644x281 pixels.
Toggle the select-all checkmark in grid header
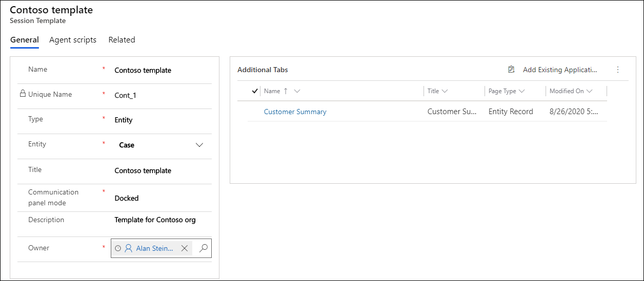coord(255,91)
